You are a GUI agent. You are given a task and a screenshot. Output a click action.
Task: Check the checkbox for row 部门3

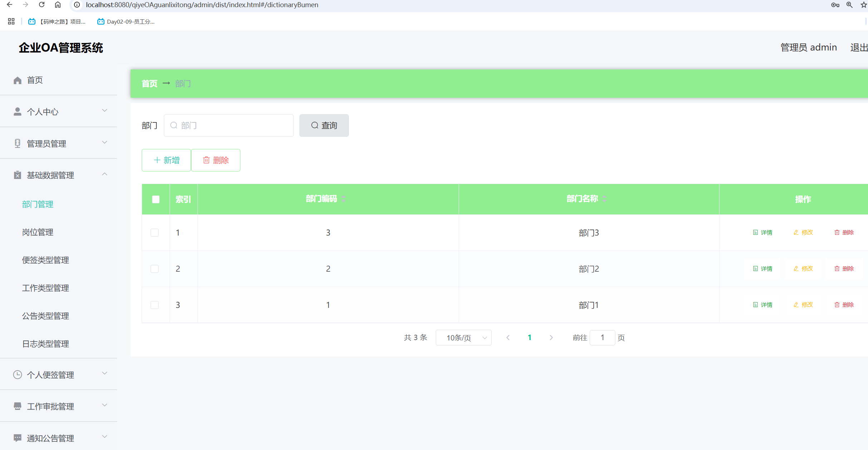coord(155,233)
